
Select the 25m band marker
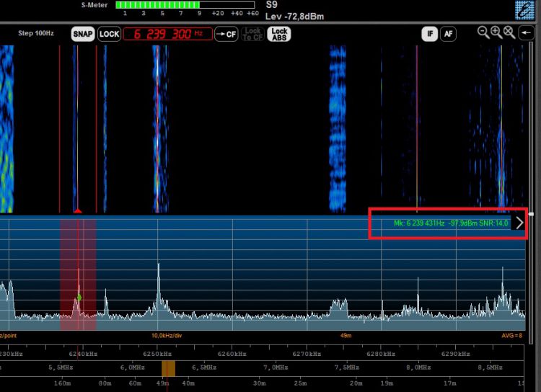click(300, 383)
